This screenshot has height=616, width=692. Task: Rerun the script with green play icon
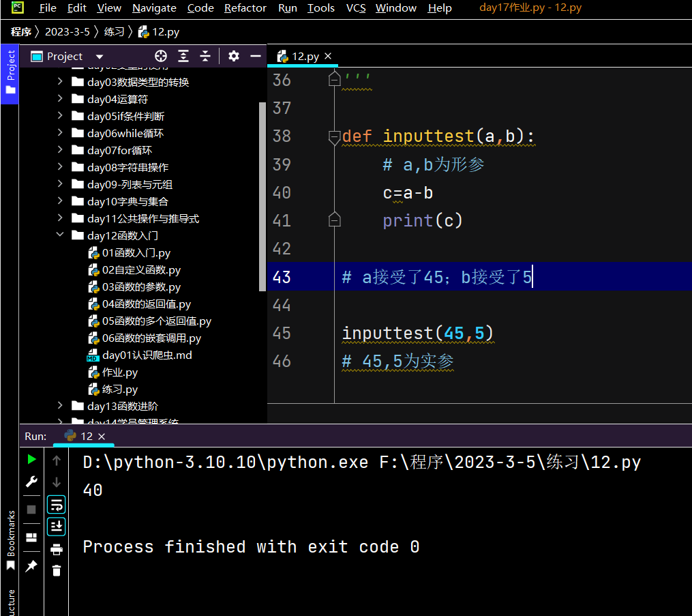coord(31,459)
